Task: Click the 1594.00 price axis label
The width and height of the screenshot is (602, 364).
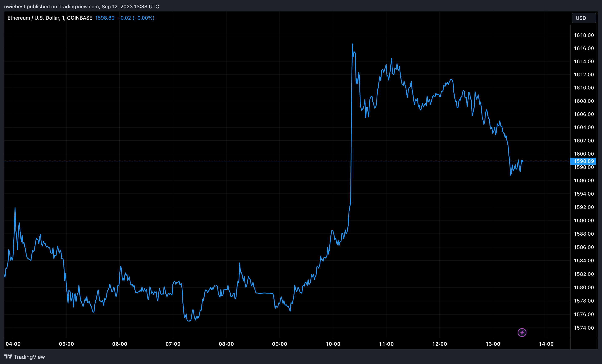Action: [584, 194]
